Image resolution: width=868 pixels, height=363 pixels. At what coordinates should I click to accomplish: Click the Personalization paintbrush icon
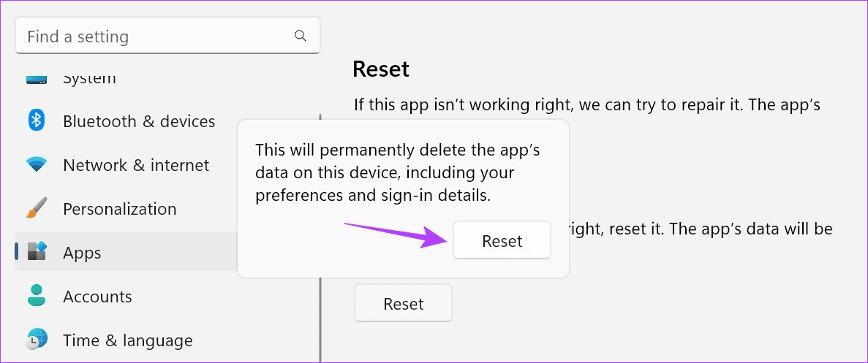click(x=37, y=209)
